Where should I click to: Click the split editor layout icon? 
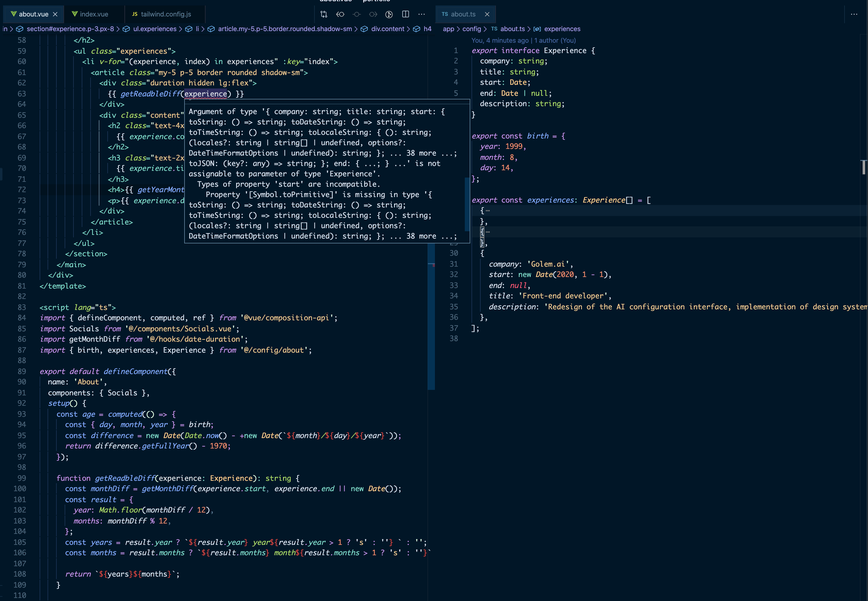405,14
